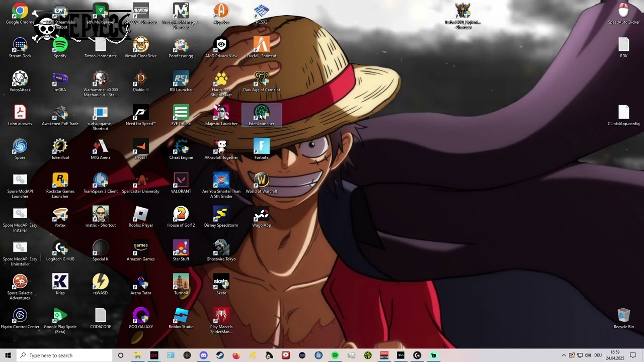Open Steam from the taskbar
The width and height of the screenshot is (644, 362).
(x=220, y=355)
